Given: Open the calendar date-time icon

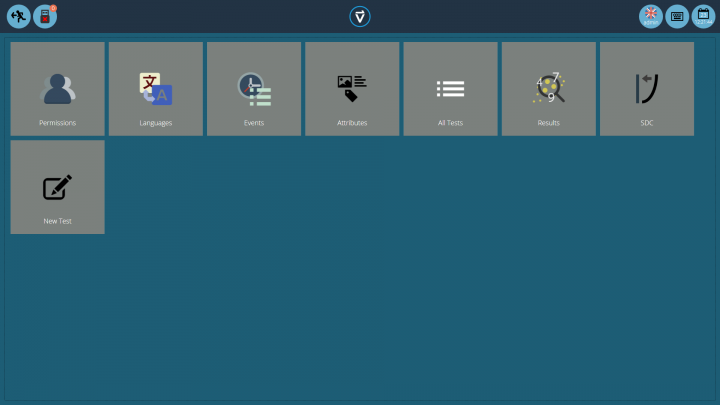Looking at the screenshot, I should point(703,17).
